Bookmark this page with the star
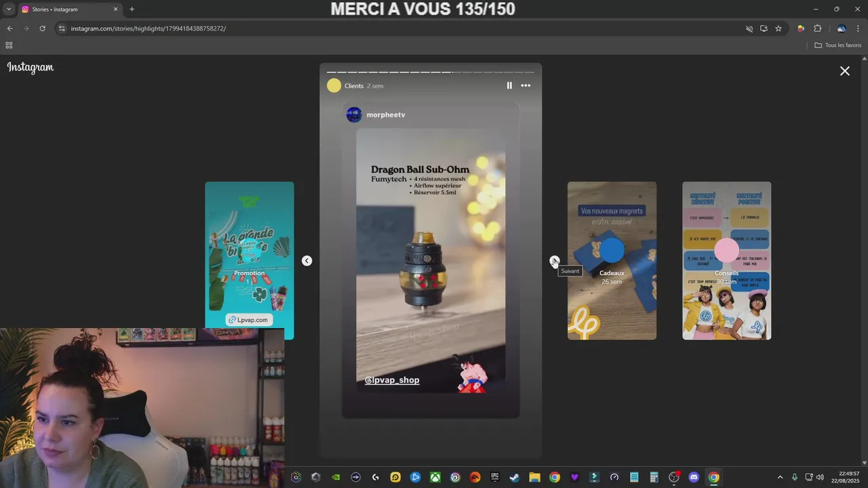This screenshot has width=868, height=488. [x=778, y=28]
